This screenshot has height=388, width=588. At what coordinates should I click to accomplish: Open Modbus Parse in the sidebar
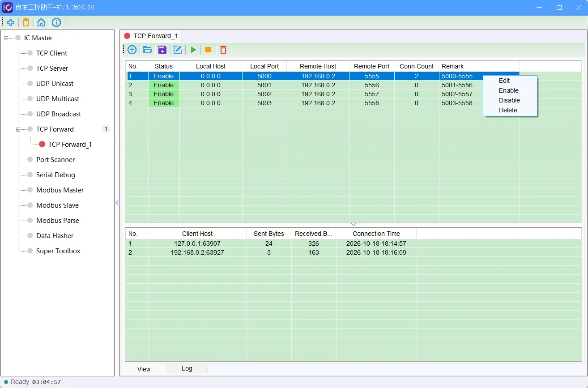coord(58,221)
